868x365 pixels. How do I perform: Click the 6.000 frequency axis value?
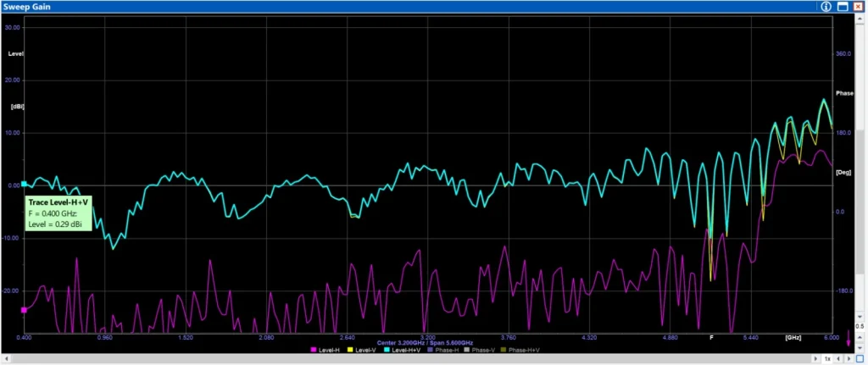(x=832, y=337)
